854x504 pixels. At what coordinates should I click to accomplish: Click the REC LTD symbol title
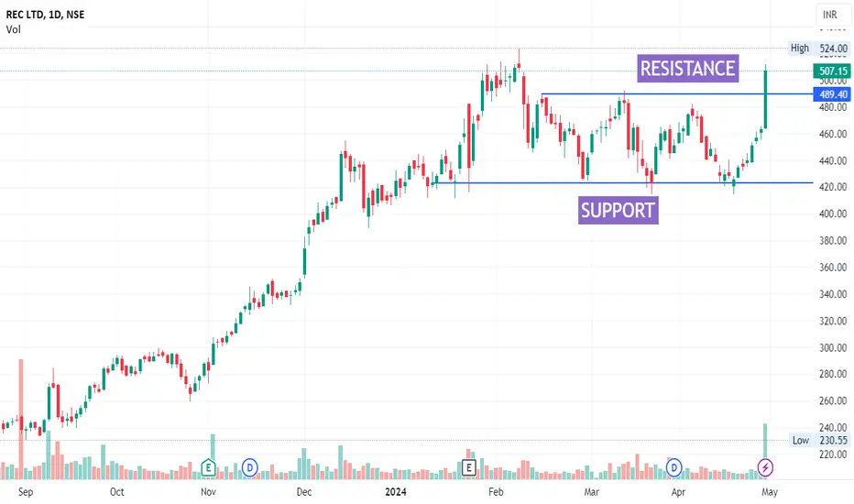click(x=45, y=15)
